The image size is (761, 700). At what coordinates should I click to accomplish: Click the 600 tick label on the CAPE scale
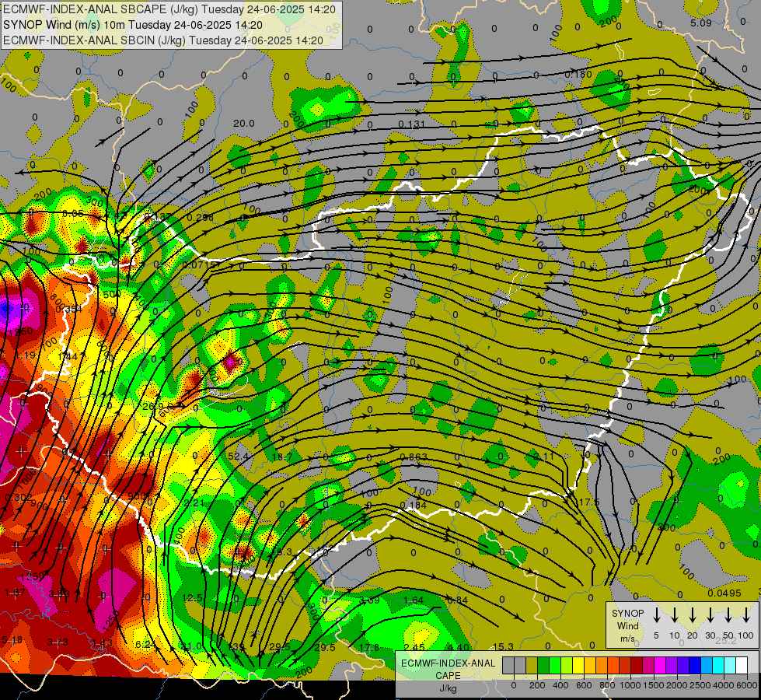[x=583, y=685]
